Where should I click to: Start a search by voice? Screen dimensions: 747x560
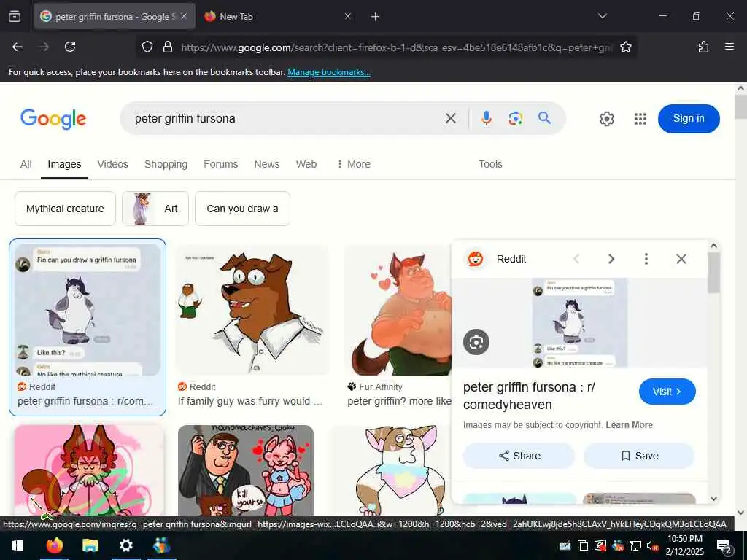(486, 118)
